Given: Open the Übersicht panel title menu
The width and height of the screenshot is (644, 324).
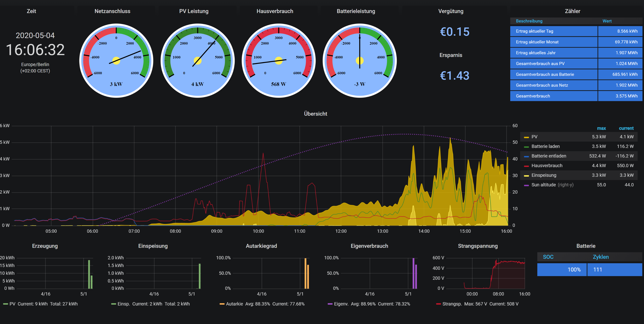Looking at the screenshot, I should (x=315, y=114).
